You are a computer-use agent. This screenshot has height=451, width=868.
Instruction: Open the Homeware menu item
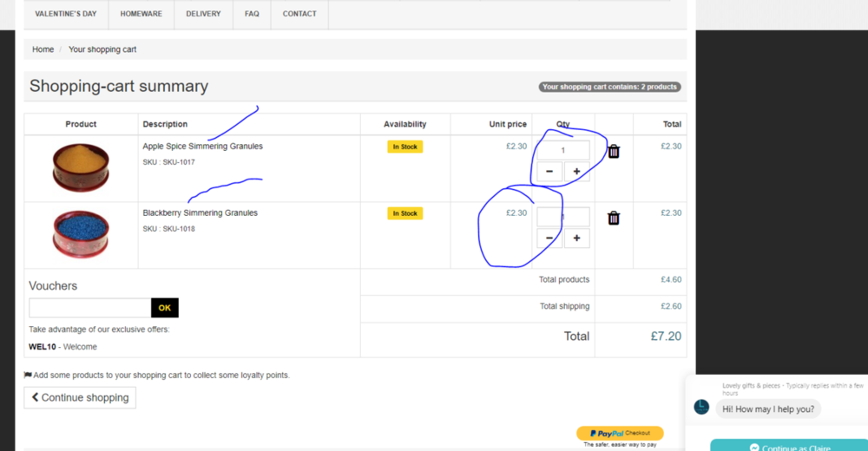coord(141,14)
